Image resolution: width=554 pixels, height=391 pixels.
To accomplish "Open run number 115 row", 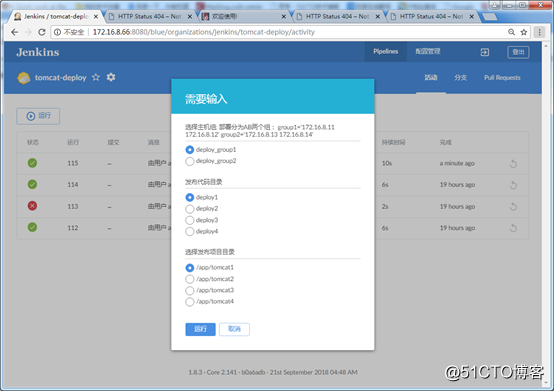I will [273, 163].
